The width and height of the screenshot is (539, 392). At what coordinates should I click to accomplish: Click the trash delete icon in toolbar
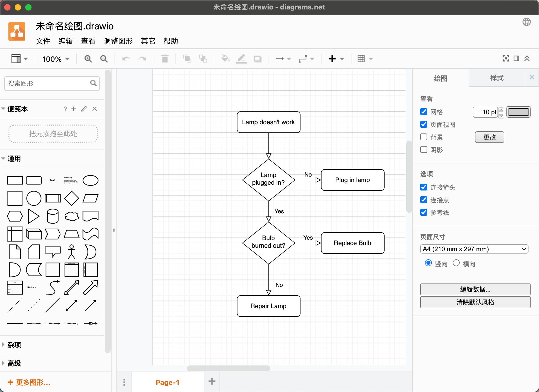[x=165, y=59]
